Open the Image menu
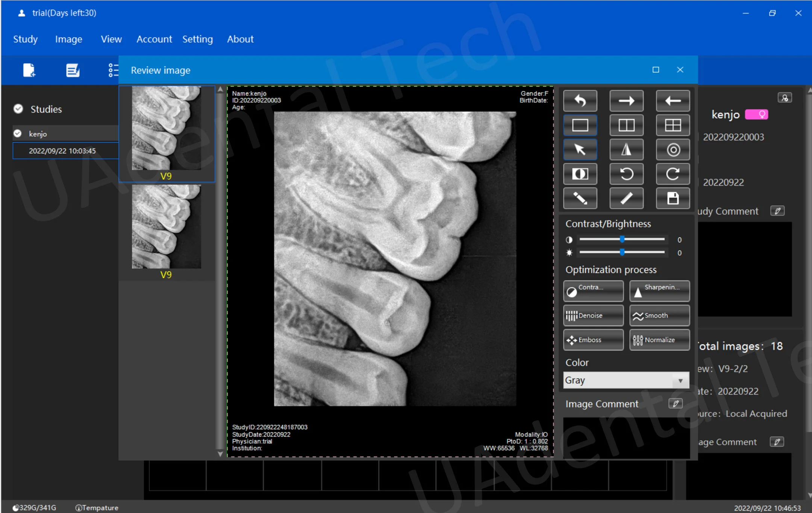 tap(68, 39)
